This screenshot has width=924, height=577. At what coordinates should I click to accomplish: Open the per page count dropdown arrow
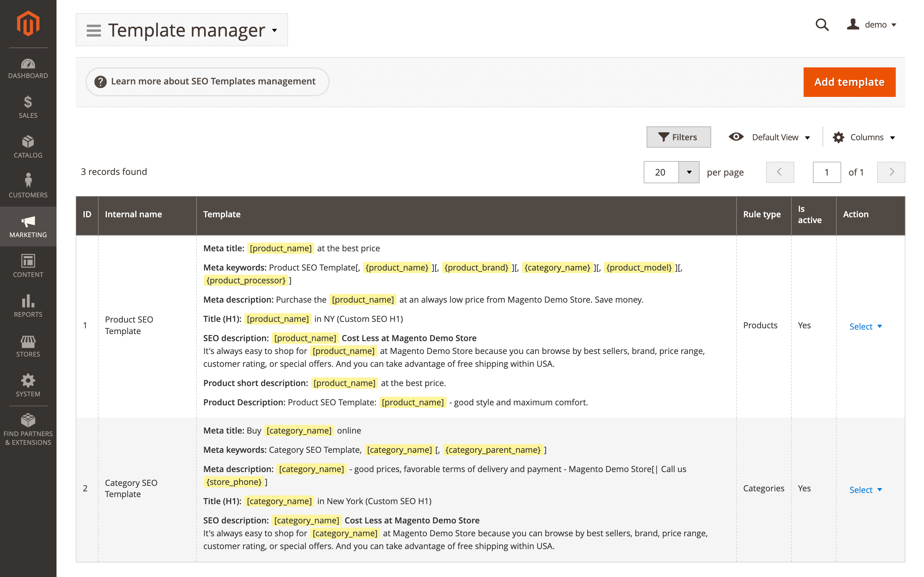689,172
